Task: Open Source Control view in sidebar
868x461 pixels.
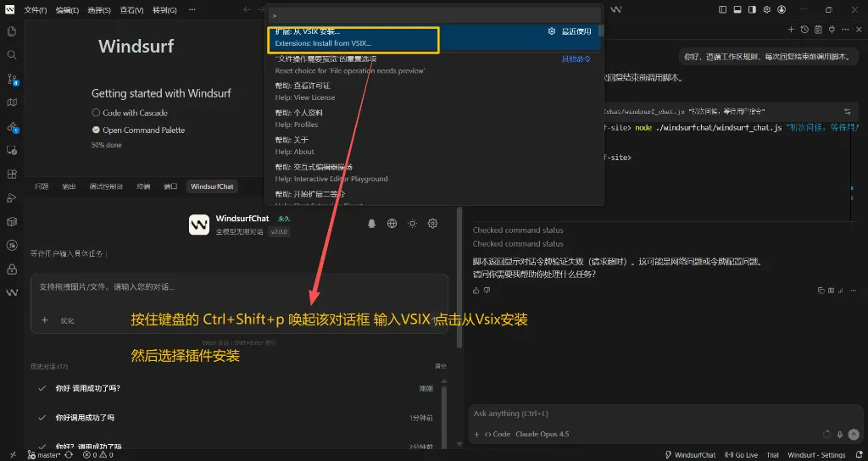Action: [x=12, y=79]
